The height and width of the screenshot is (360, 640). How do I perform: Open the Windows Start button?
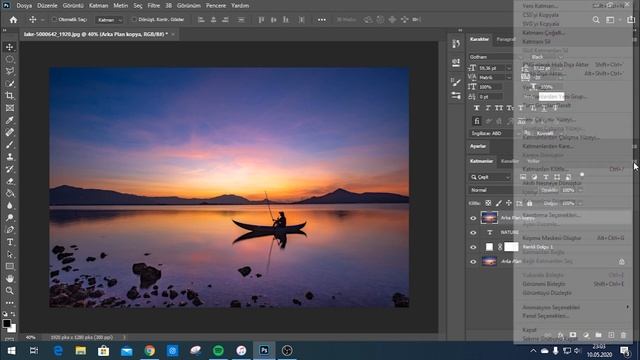pos(11,351)
